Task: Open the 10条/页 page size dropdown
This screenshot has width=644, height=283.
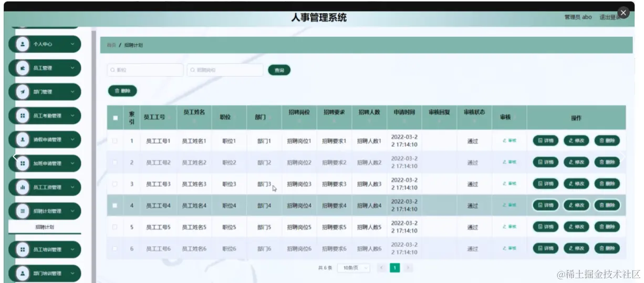Action: point(354,268)
